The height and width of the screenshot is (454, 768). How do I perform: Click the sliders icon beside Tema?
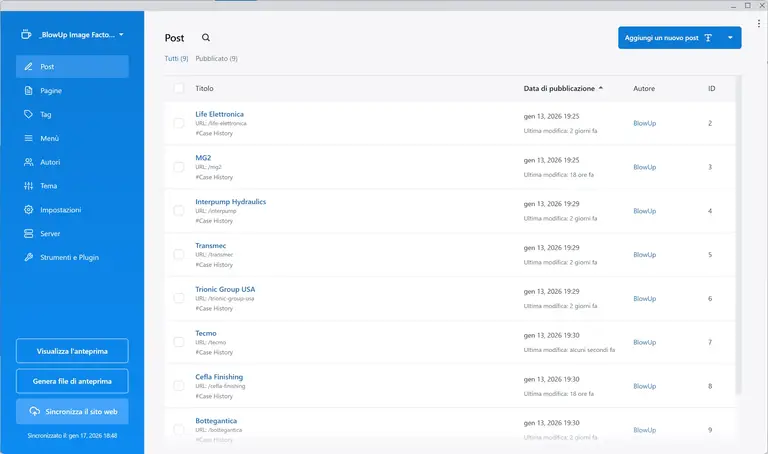click(28, 186)
